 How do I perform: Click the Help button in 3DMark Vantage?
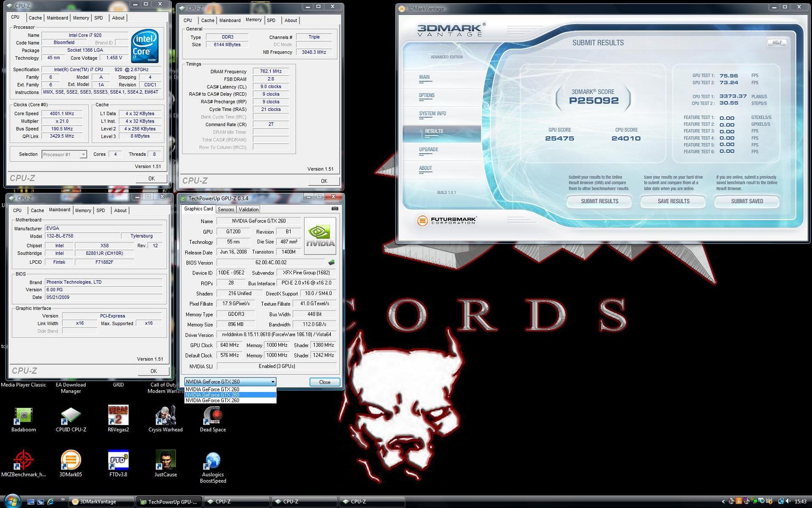pos(777,42)
